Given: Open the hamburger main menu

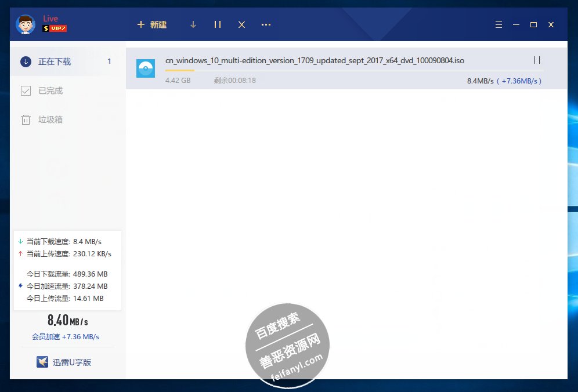Looking at the screenshot, I should point(498,24).
